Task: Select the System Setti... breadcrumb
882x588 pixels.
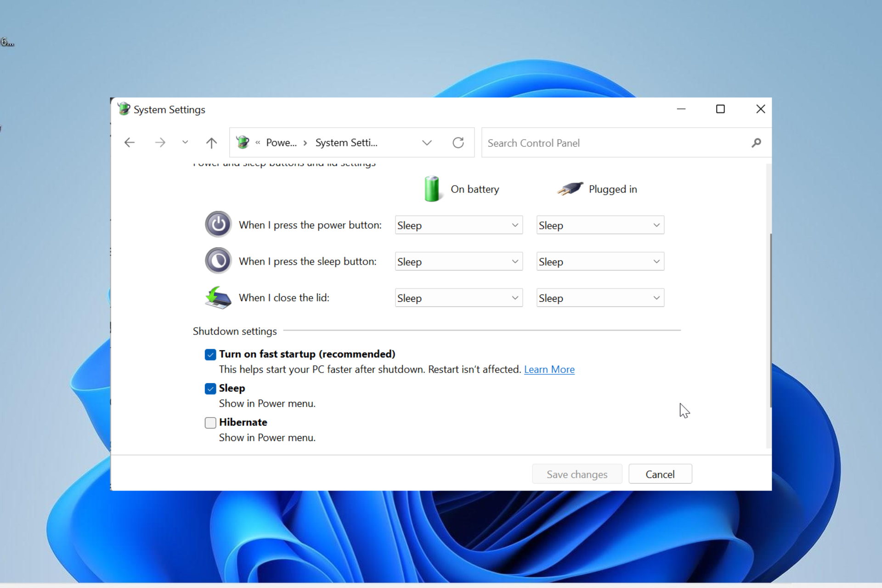Action: (346, 143)
